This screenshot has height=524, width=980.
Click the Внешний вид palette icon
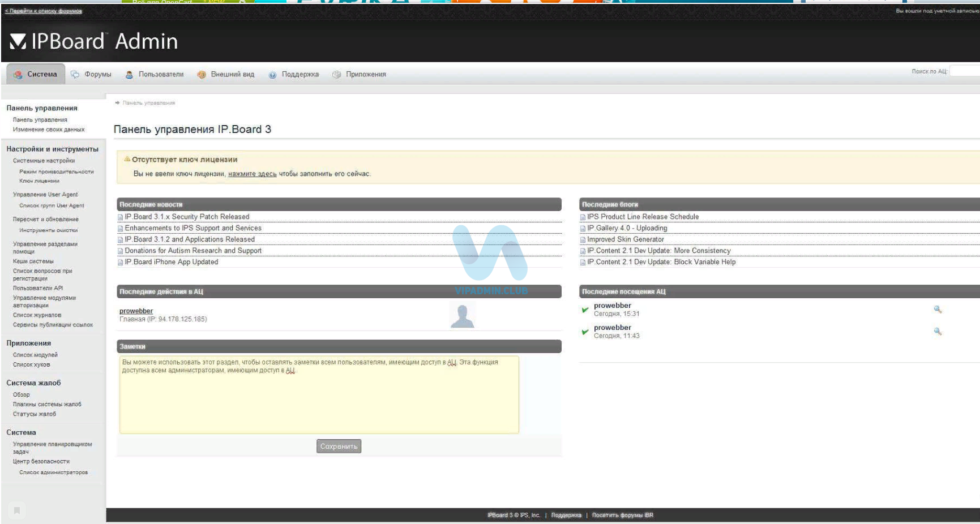(x=201, y=75)
